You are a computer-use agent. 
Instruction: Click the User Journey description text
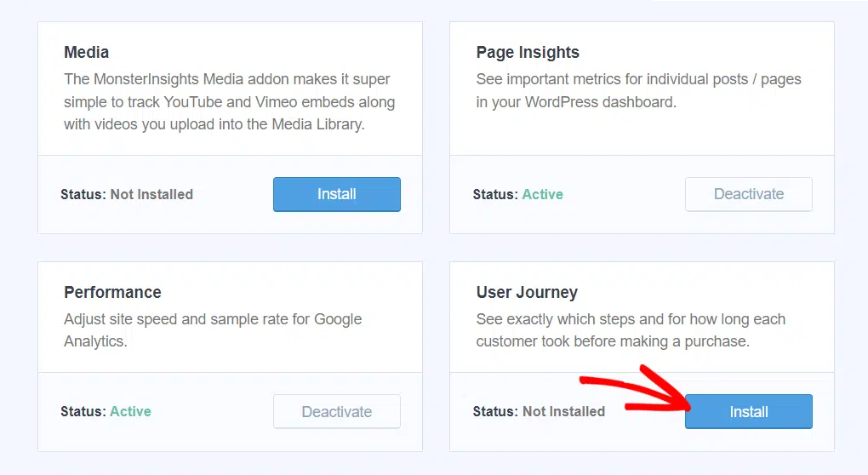631,330
